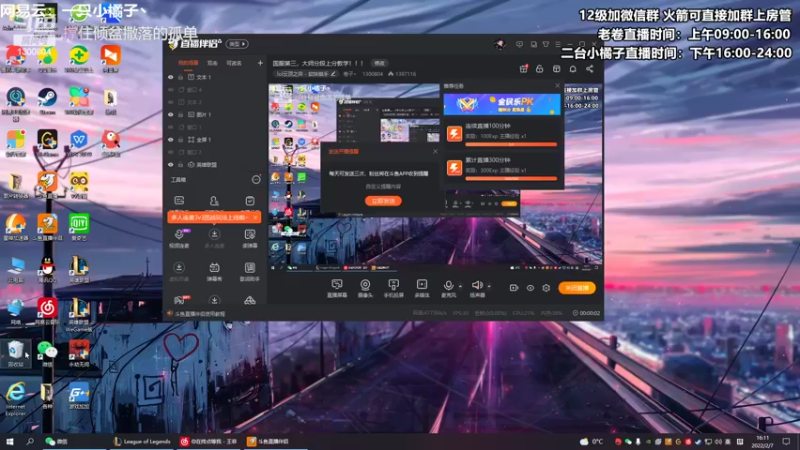Open the hamburger menu in the title bar
Image resolution: width=800 pixels, height=450 pixels.
pyautogui.click(x=558, y=44)
